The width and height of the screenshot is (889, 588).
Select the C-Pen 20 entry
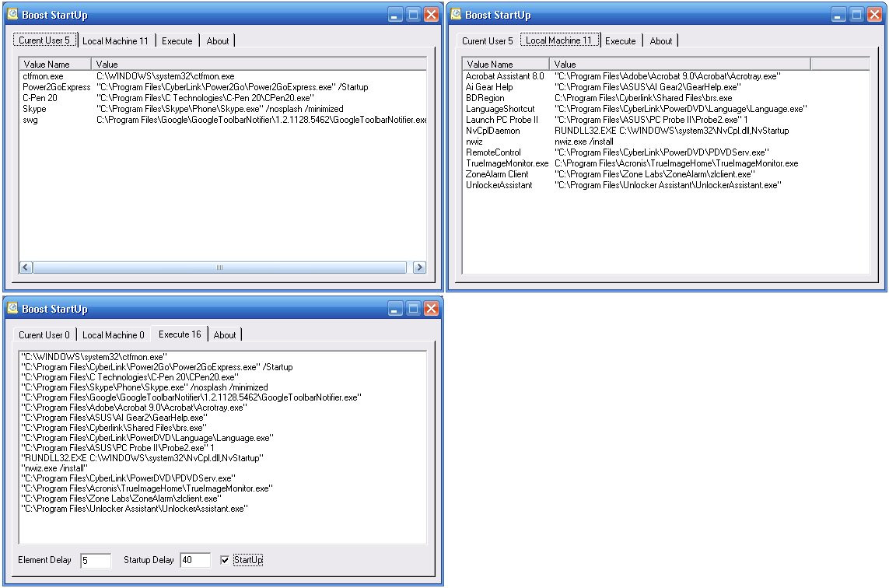point(222,97)
